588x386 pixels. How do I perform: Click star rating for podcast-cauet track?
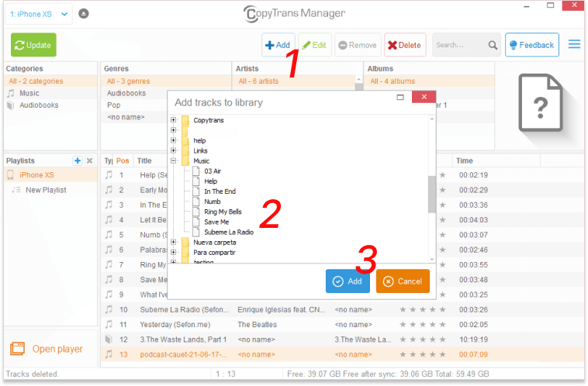423,354
